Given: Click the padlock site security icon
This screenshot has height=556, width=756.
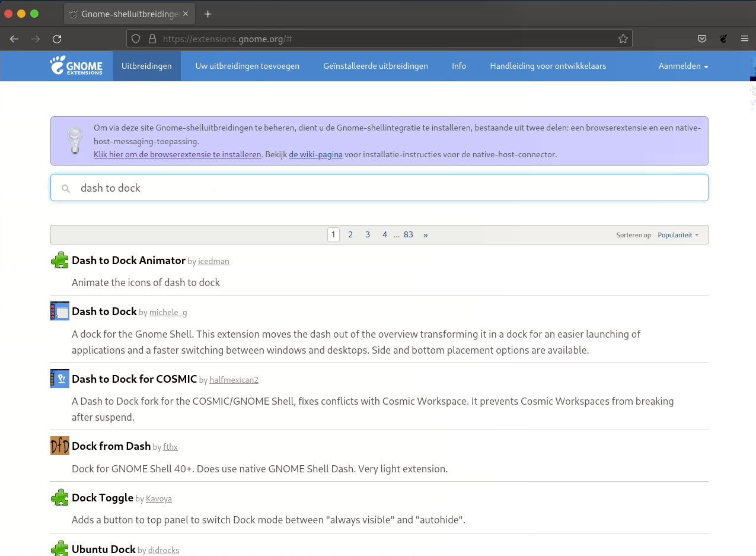Looking at the screenshot, I should (152, 39).
